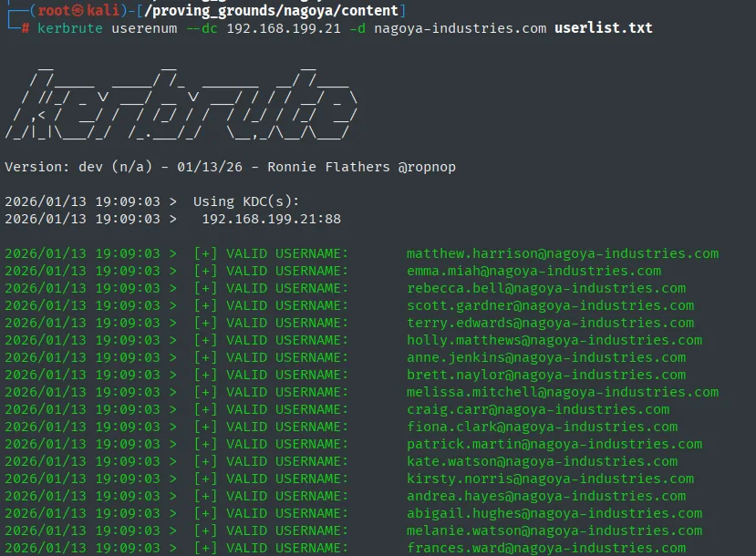The image size is (756, 556).
Task: Click VALID USERNAME label in matthew.harrison row
Action: (287, 253)
